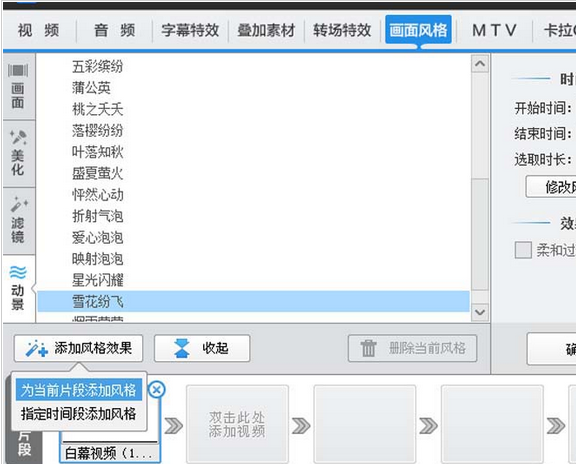Viewport: 576px width, 464px height.
Task: Click the arrow icon after 添加视频 slot
Action: point(301,426)
